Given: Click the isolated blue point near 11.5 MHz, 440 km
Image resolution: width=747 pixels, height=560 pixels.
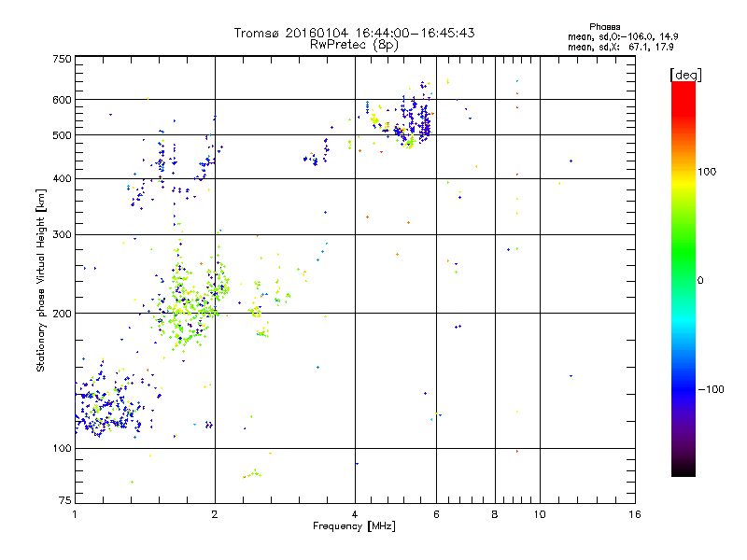Looking at the screenshot, I should point(571,161).
